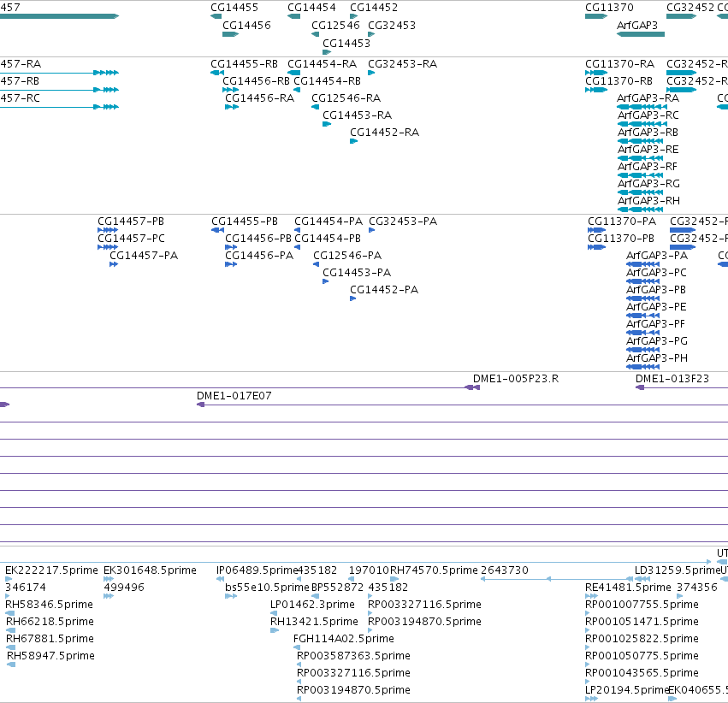The image size is (728, 703).
Task: Select protein CG14457-PC
Action: (131, 239)
